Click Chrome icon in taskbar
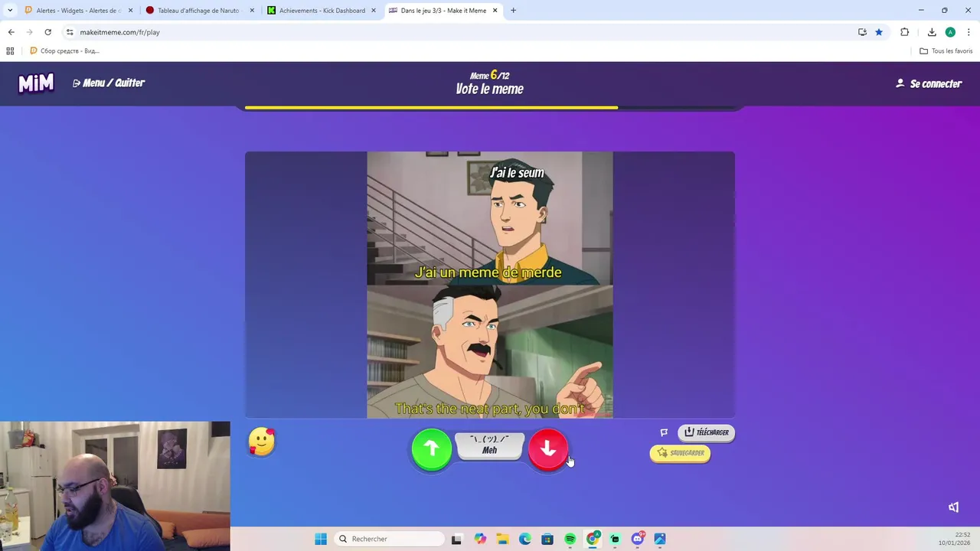The height and width of the screenshot is (551, 980). coord(593,539)
